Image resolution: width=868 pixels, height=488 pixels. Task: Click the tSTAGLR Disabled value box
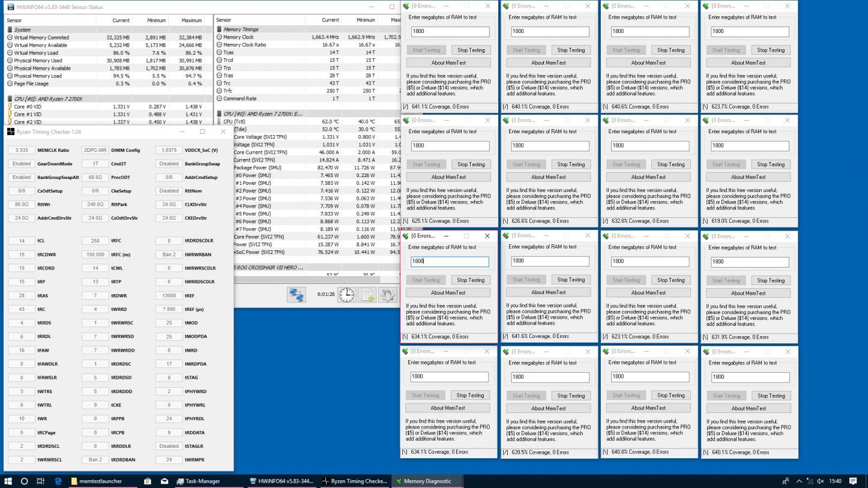point(169,446)
